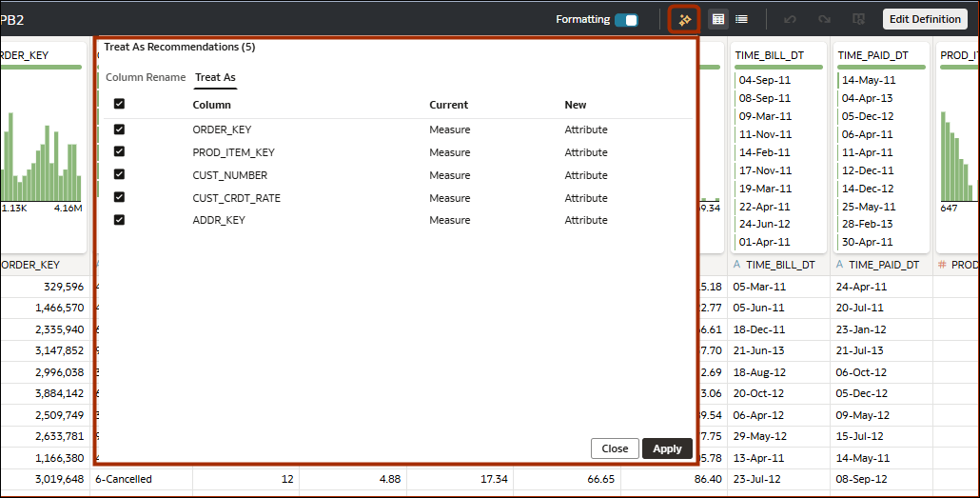
Task: Open the sparkle recommendations icon
Action: tap(685, 19)
